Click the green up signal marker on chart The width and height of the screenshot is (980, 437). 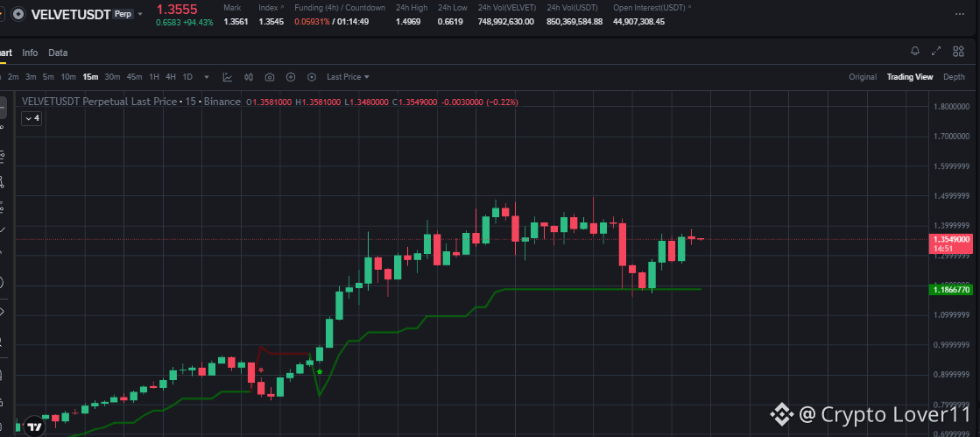[320, 371]
